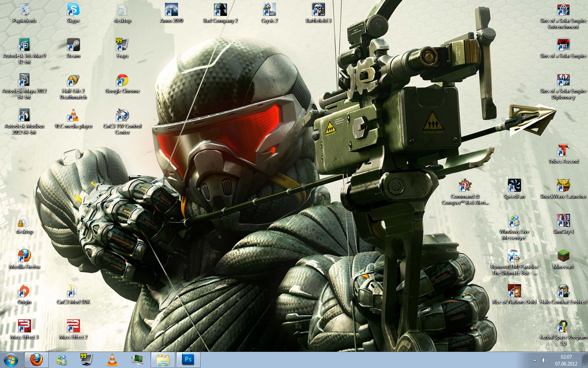Open the Papierkorb recycle bin icon
This screenshot has height=368, width=588.
[x=24, y=13]
